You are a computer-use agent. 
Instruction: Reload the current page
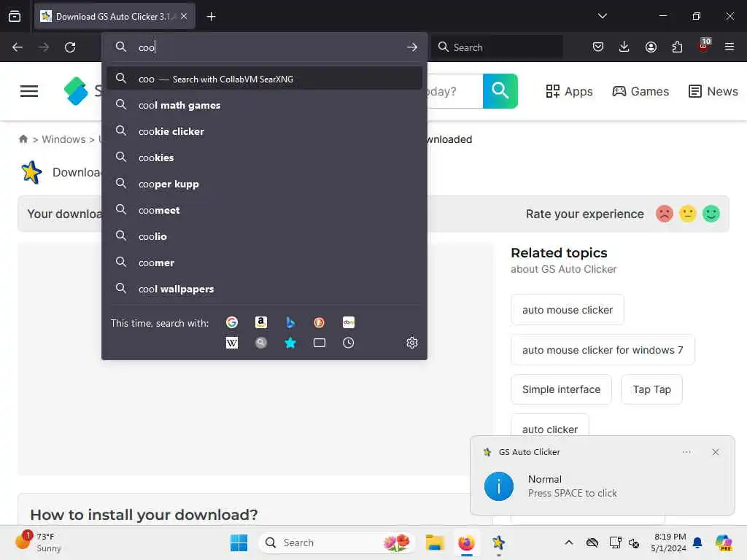tap(70, 47)
